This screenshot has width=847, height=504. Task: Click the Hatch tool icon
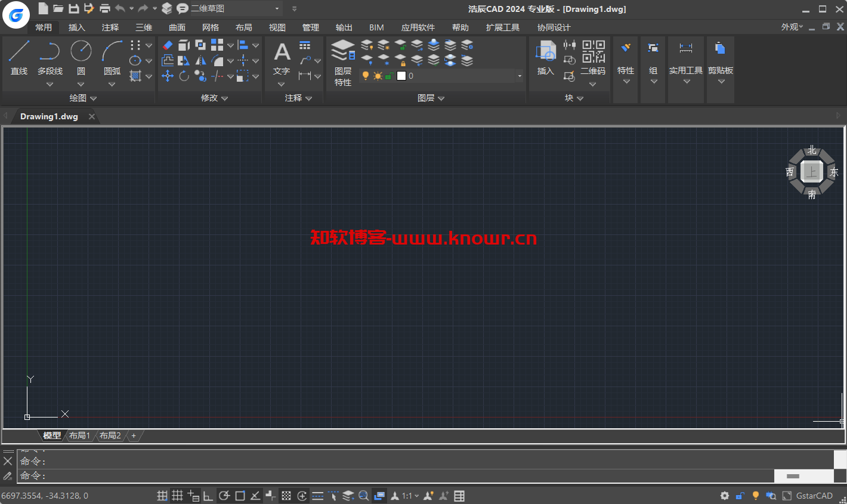tap(135, 76)
